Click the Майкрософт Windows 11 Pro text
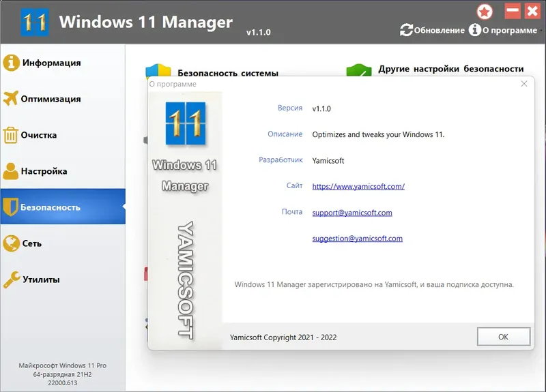This screenshot has height=392, width=546. 63,365
